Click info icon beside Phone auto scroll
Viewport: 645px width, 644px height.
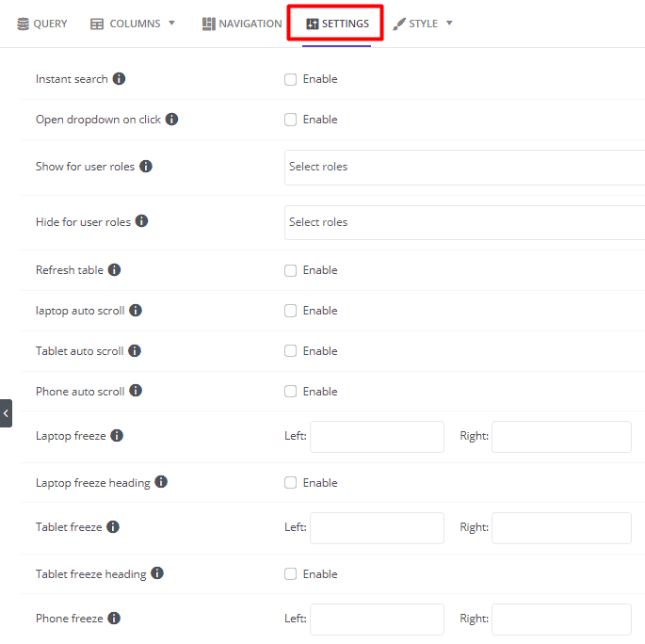pyautogui.click(x=136, y=391)
